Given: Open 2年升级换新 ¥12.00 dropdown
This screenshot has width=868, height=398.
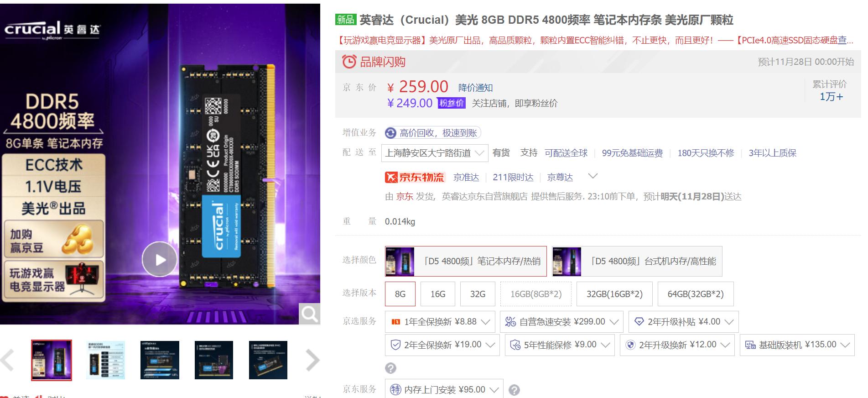Looking at the screenshot, I should coord(677,345).
